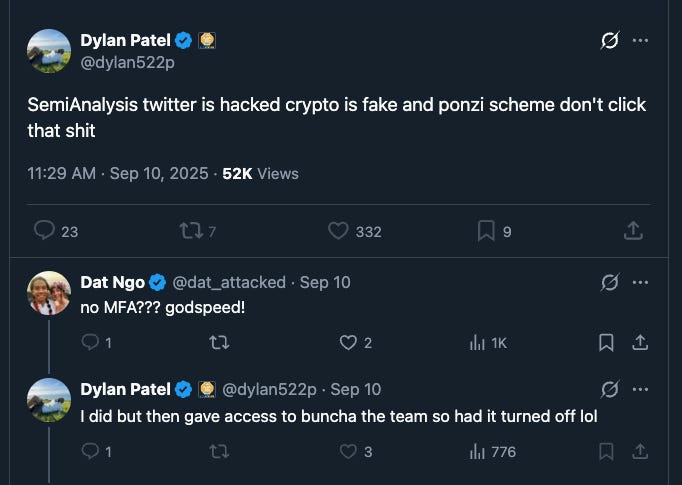View analytics for Dat Ngo's reply

477,343
